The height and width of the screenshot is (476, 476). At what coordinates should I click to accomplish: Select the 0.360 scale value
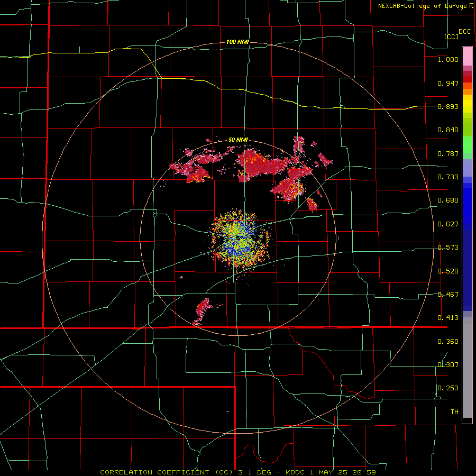pos(448,342)
